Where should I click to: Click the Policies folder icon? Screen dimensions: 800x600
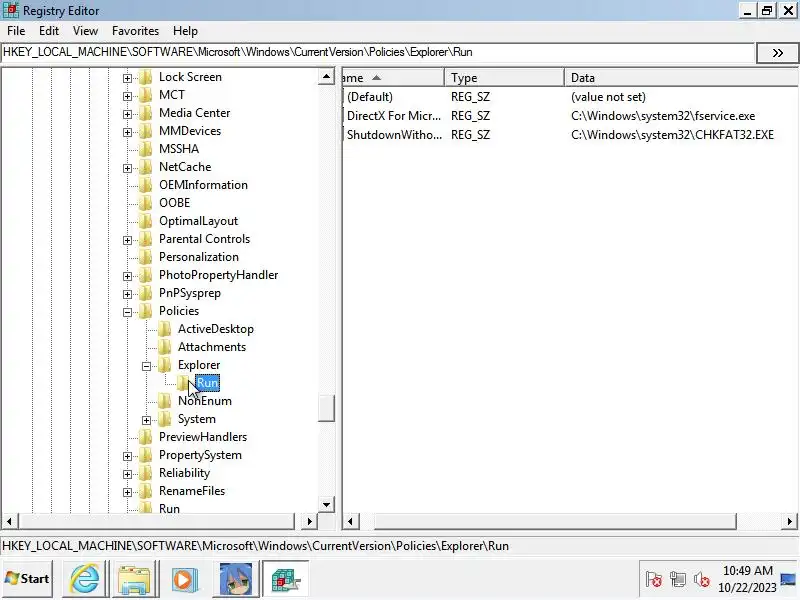[146, 311]
